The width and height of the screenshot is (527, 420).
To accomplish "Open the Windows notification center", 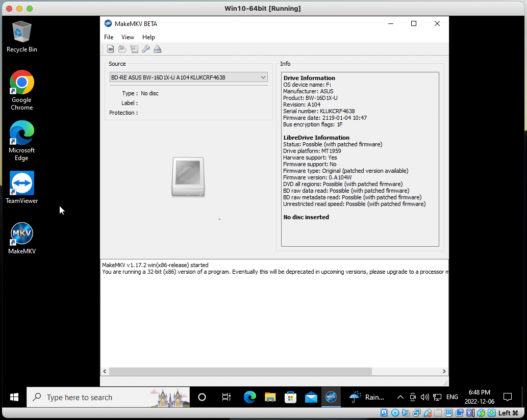I will click(x=508, y=397).
